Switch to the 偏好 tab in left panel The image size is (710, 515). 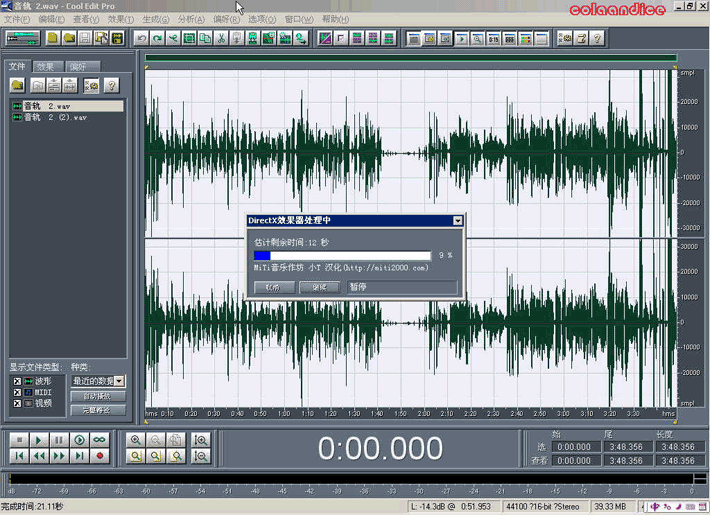tap(77, 67)
